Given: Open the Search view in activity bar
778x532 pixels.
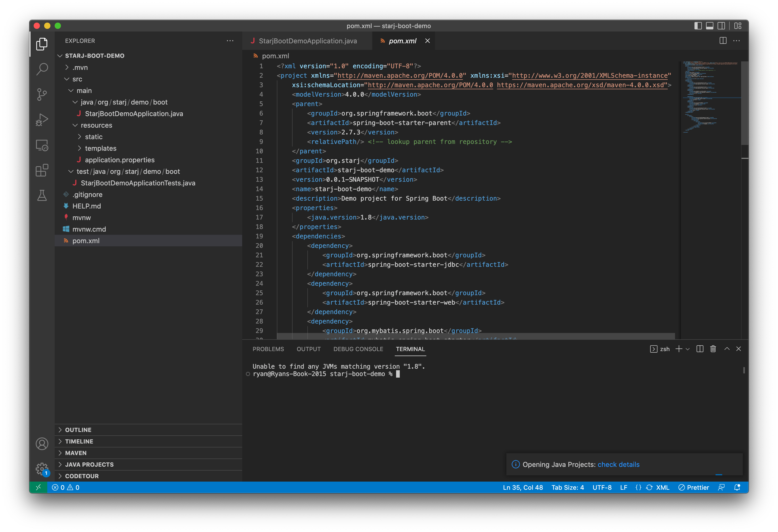Looking at the screenshot, I should tap(42, 69).
